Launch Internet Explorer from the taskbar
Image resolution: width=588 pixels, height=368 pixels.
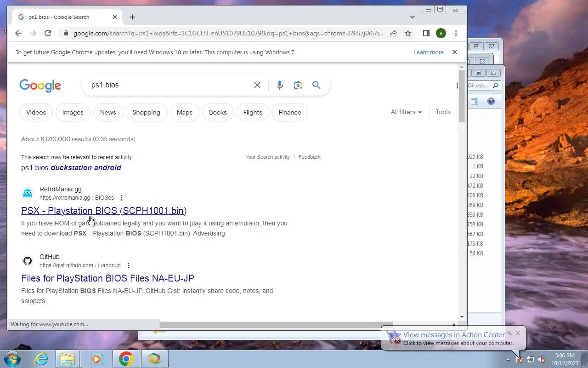pyautogui.click(x=41, y=359)
